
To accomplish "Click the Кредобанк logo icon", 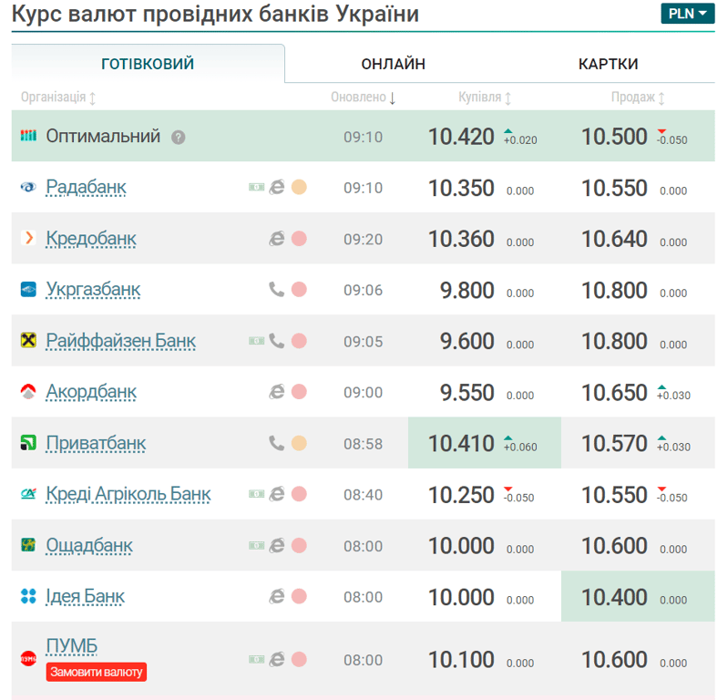I will [x=28, y=238].
